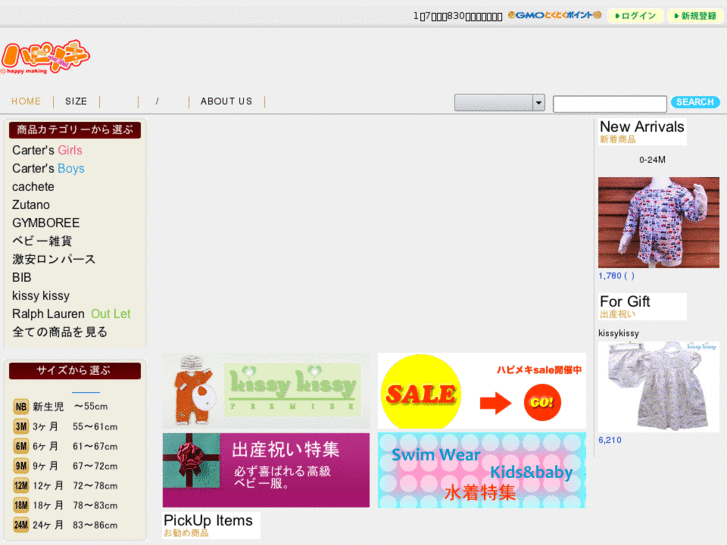Open Carter's Girls category
The width and height of the screenshot is (727, 545).
47,150
